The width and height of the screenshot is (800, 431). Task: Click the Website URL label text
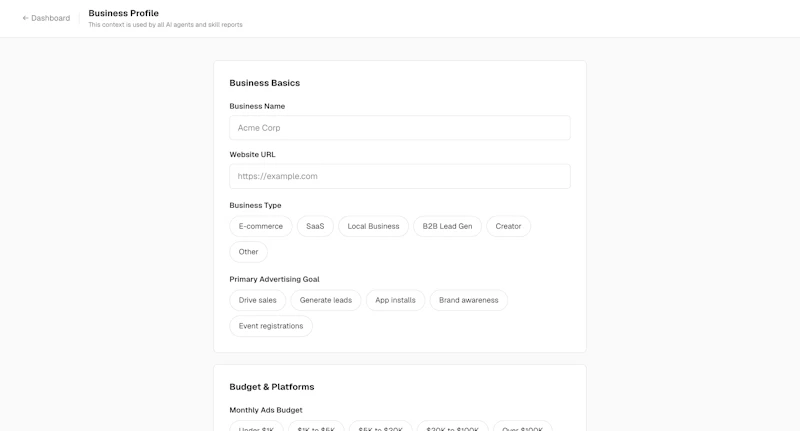pyautogui.click(x=253, y=155)
